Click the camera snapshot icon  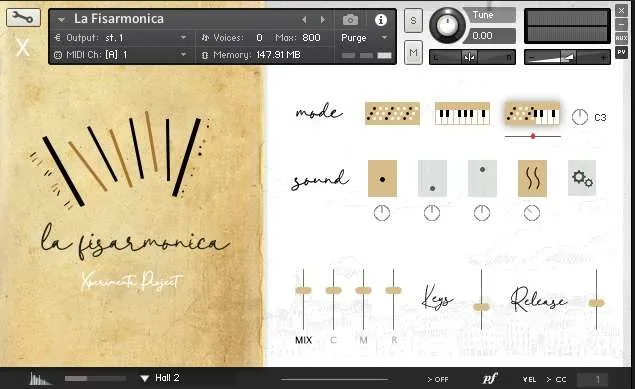(350, 19)
